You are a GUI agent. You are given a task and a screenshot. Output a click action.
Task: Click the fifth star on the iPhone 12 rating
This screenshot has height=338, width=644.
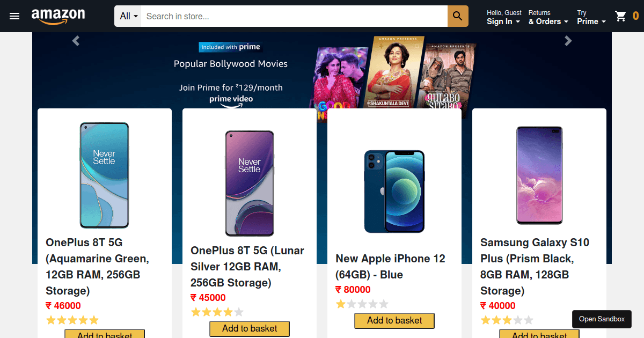pos(383,304)
